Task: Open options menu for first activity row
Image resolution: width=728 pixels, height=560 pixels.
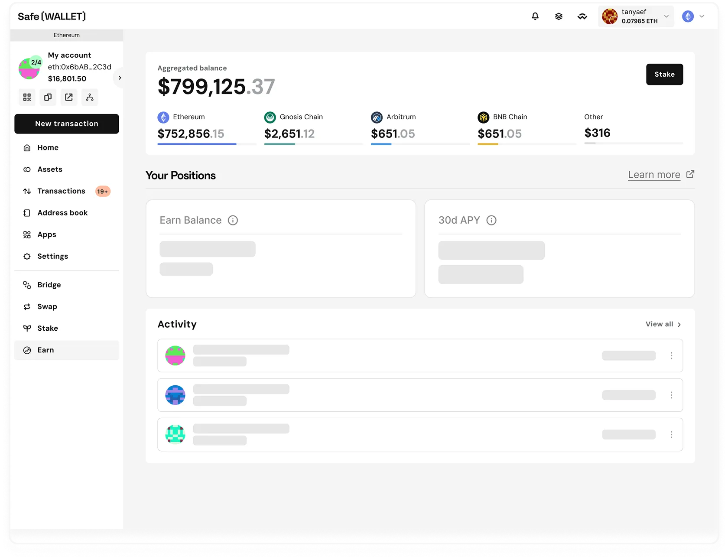Action: point(671,355)
